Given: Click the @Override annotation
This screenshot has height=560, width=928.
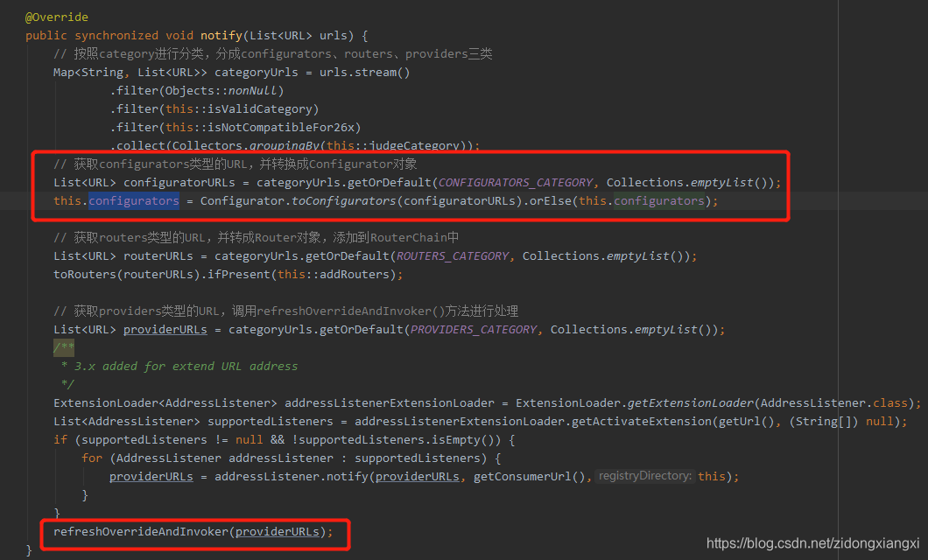Looking at the screenshot, I should click(57, 17).
